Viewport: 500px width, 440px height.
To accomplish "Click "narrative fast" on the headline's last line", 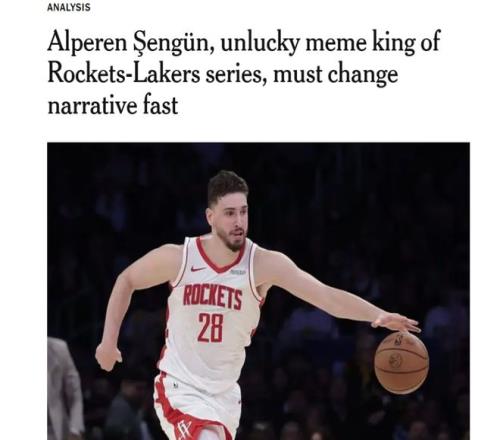I will tap(113, 106).
